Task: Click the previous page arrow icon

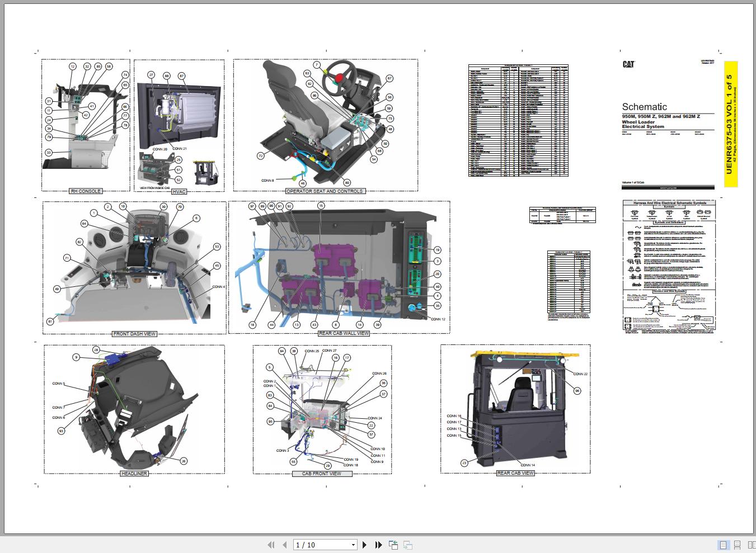Action: [285, 544]
